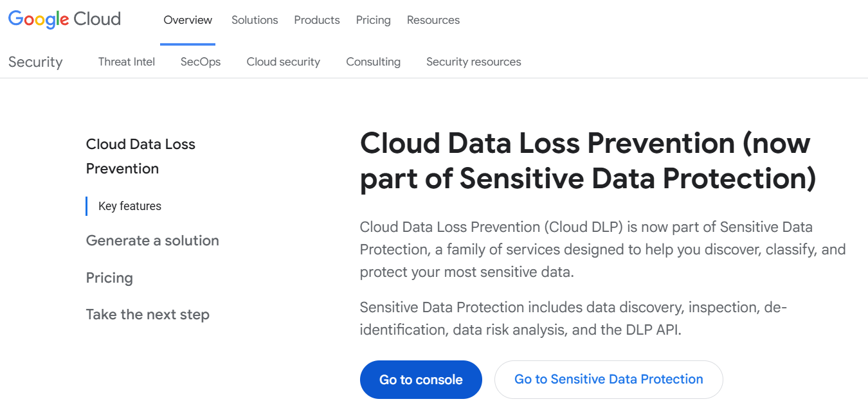This screenshot has height=415, width=868.
Task: Open the Consulting page
Action: tap(373, 62)
